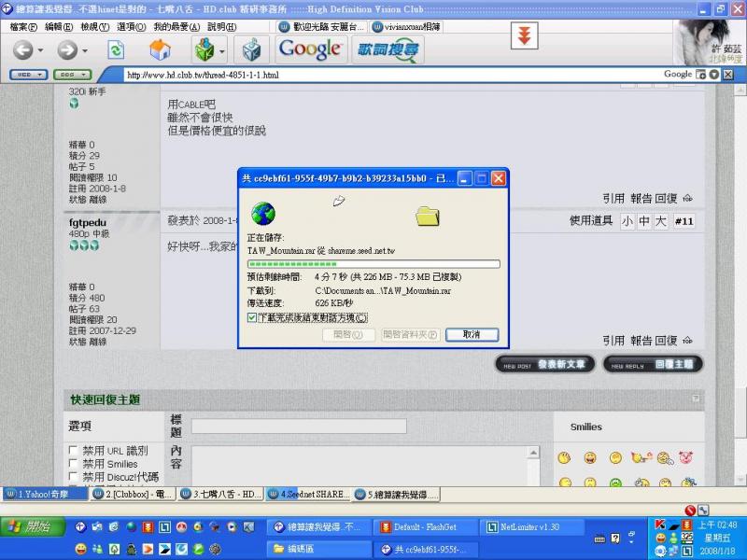The width and height of the screenshot is (747, 560).
Task: Set font size to 大 in post #11
Action: (x=661, y=221)
